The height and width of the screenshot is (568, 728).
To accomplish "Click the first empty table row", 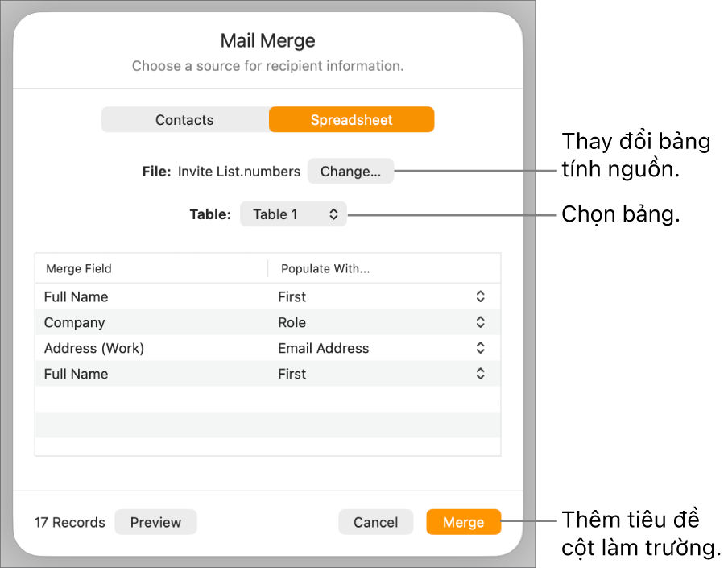I will click(267, 400).
